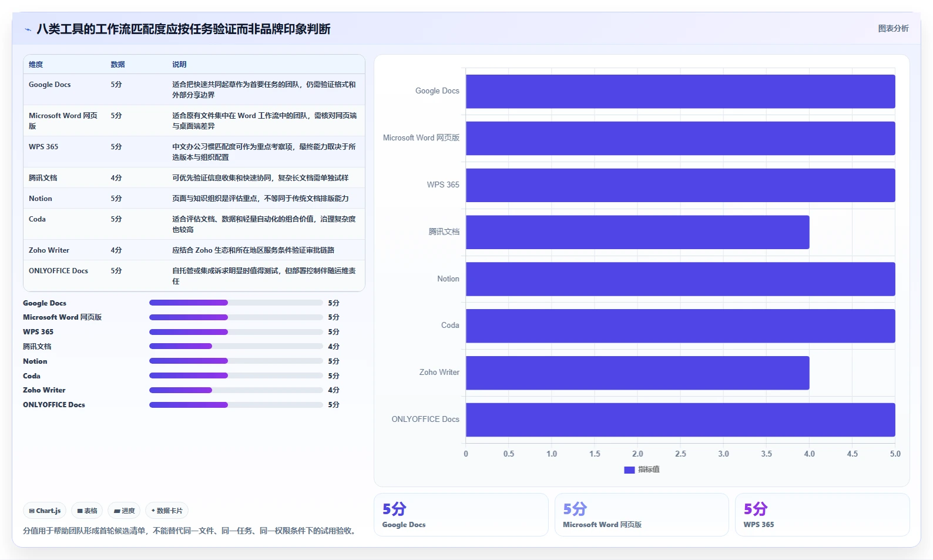Click the Notion progress bar
This screenshot has width=933, height=560.
click(236, 361)
